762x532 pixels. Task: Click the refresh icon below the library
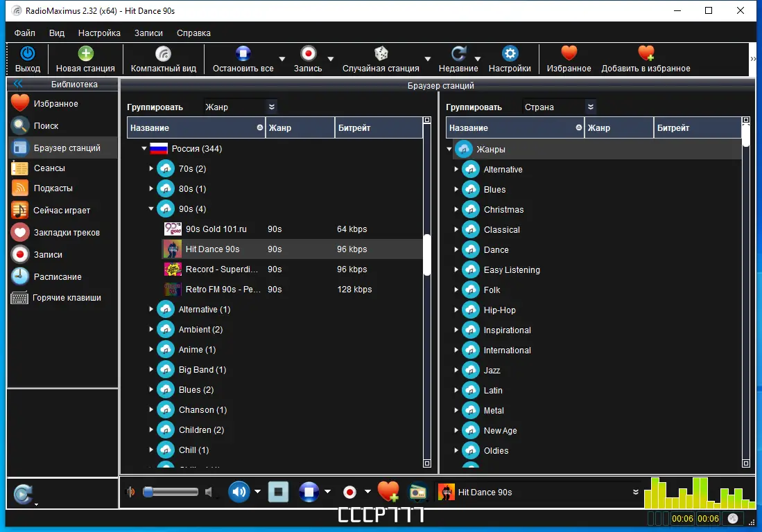(x=23, y=494)
